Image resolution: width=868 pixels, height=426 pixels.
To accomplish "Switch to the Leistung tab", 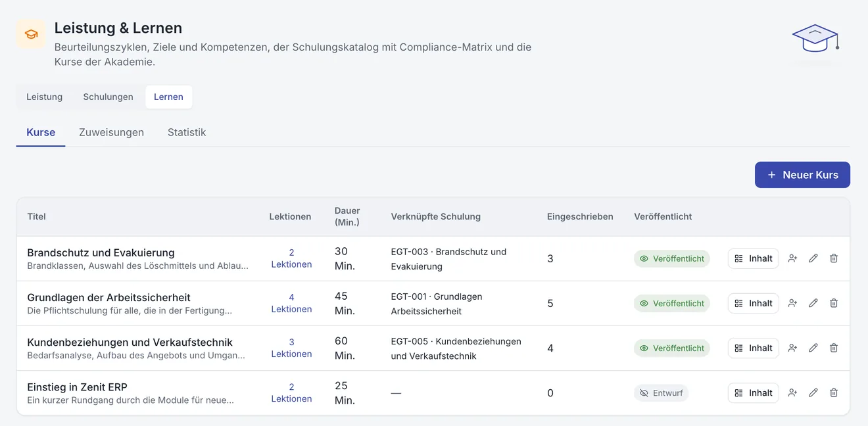I will tap(45, 97).
